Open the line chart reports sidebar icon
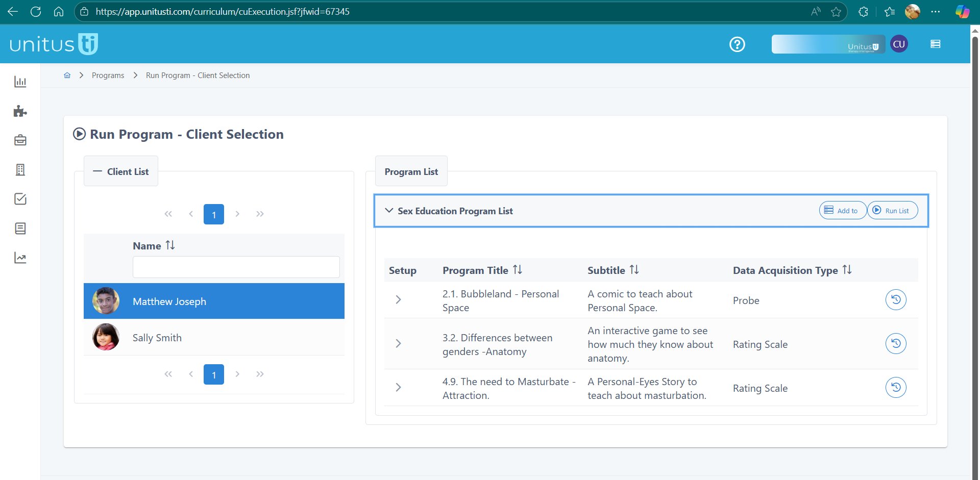980x480 pixels. point(20,258)
